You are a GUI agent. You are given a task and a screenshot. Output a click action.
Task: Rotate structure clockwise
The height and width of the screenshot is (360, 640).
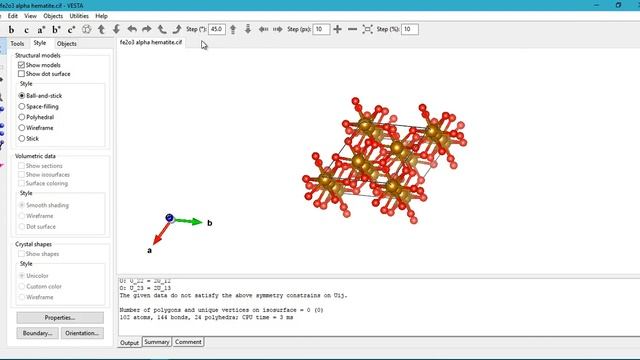(177, 29)
